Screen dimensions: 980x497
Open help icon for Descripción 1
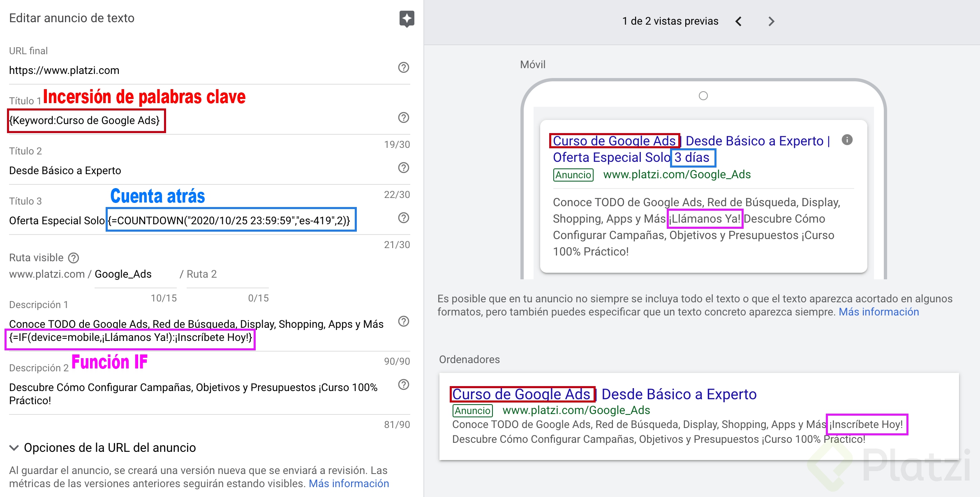404,321
